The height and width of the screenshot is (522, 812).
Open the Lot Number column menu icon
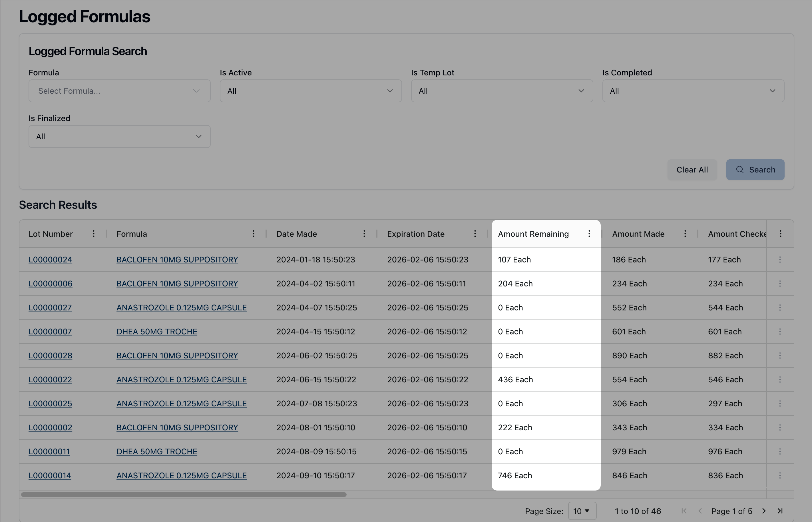[x=94, y=234]
